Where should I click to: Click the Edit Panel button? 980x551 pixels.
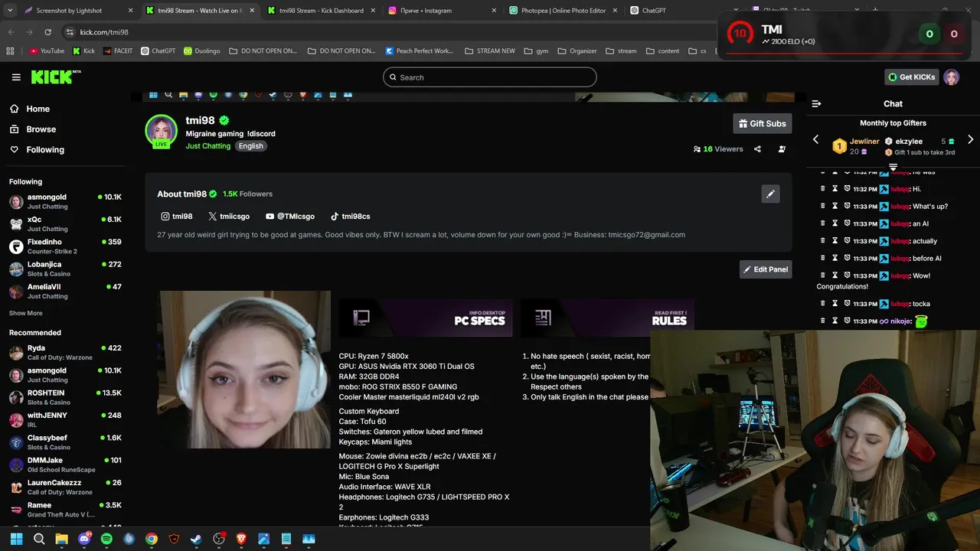tap(766, 269)
